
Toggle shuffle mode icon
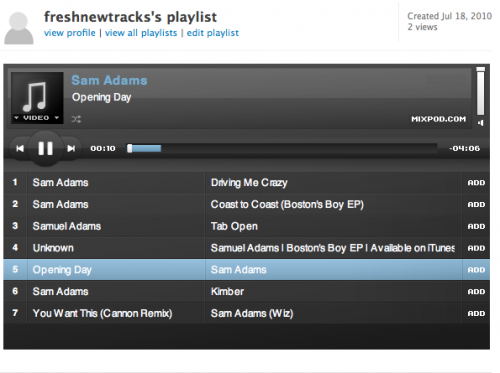click(x=76, y=119)
